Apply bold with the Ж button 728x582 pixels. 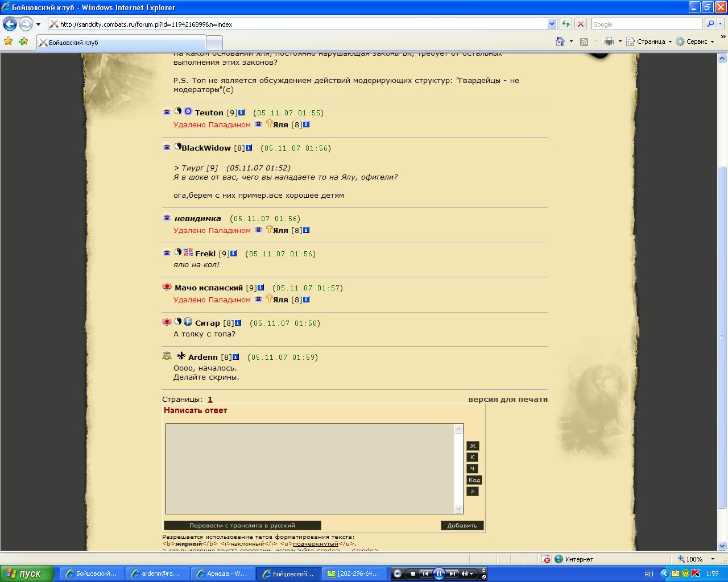(x=473, y=446)
